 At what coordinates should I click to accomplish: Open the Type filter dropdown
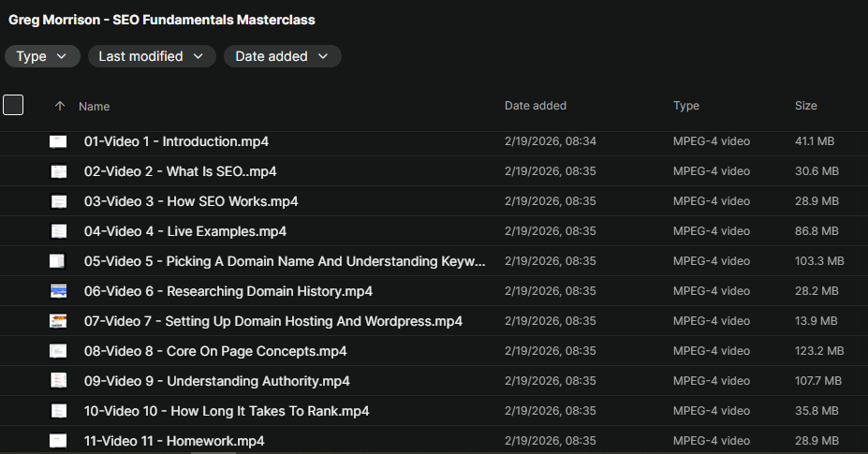click(x=42, y=56)
